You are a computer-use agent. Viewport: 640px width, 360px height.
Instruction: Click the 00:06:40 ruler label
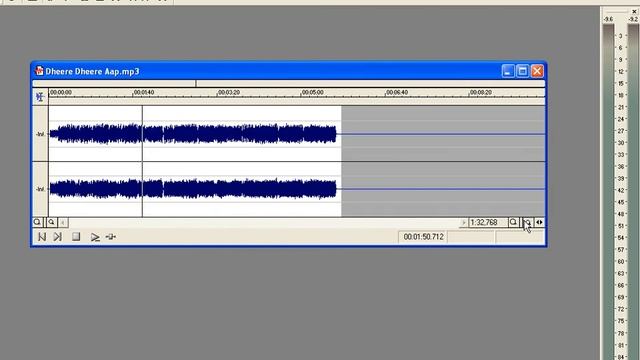tap(397, 93)
